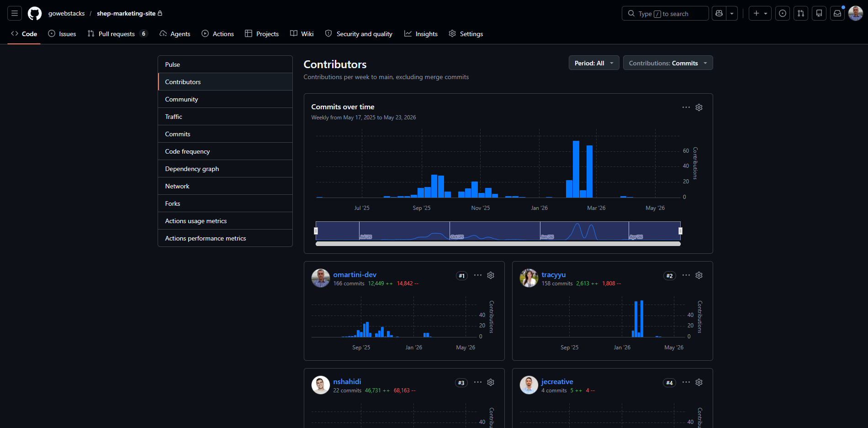Open the repositories icon in the header

pyautogui.click(x=819, y=13)
